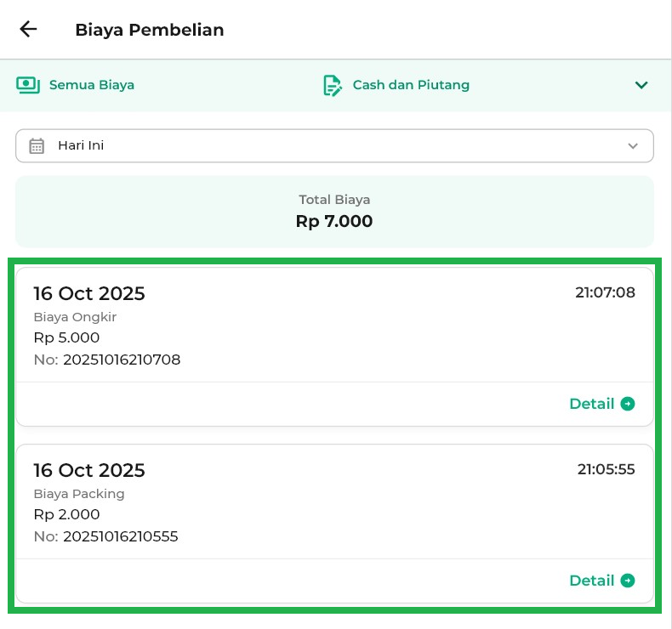Screen dimensions: 672x629
Task: Expand the filter bar chevron
Action: coord(641,85)
